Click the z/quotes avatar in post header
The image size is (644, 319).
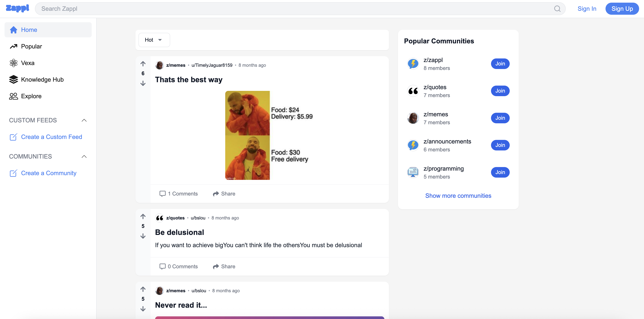(x=160, y=218)
